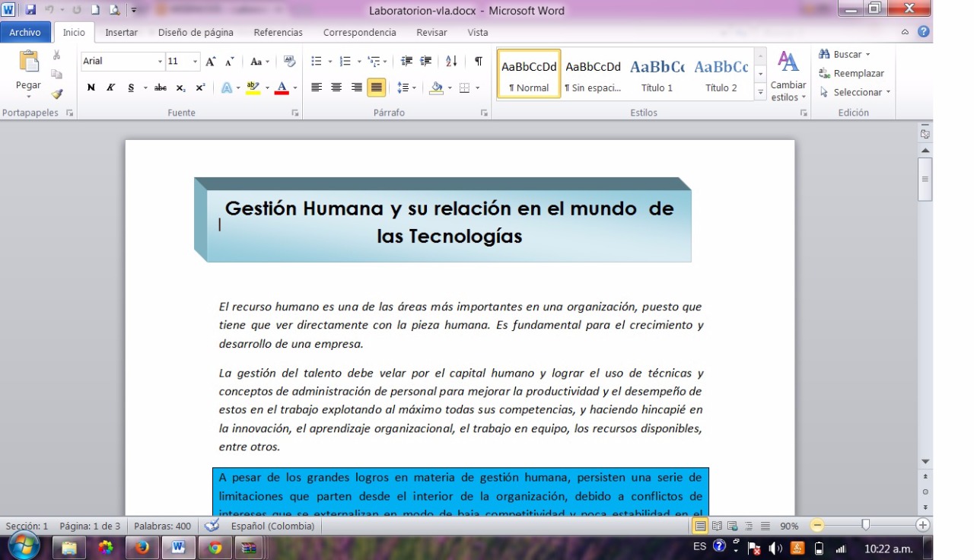This screenshot has height=560, width=974.
Task: Expand the font size dropdown
Action: point(196,62)
